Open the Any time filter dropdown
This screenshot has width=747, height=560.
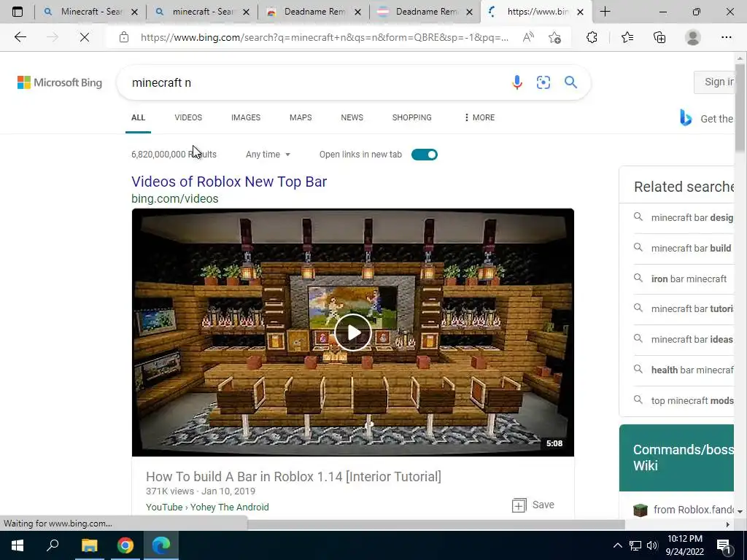[268, 155]
